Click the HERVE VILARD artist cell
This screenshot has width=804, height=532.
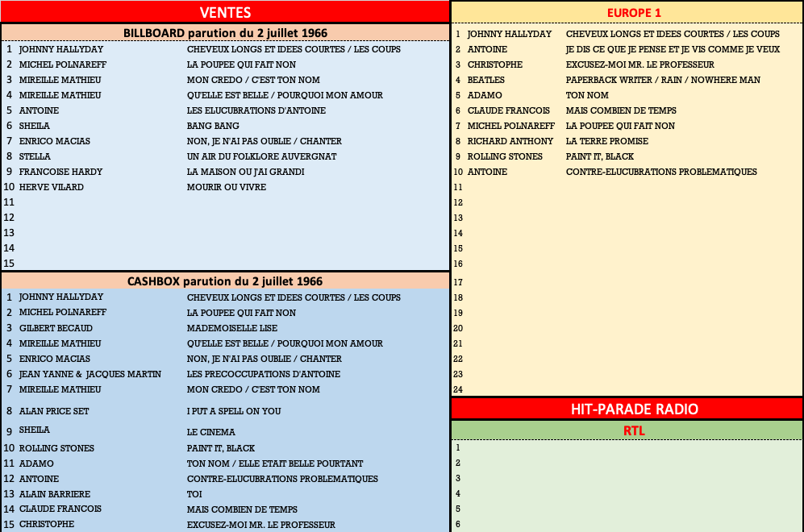point(52,188)
